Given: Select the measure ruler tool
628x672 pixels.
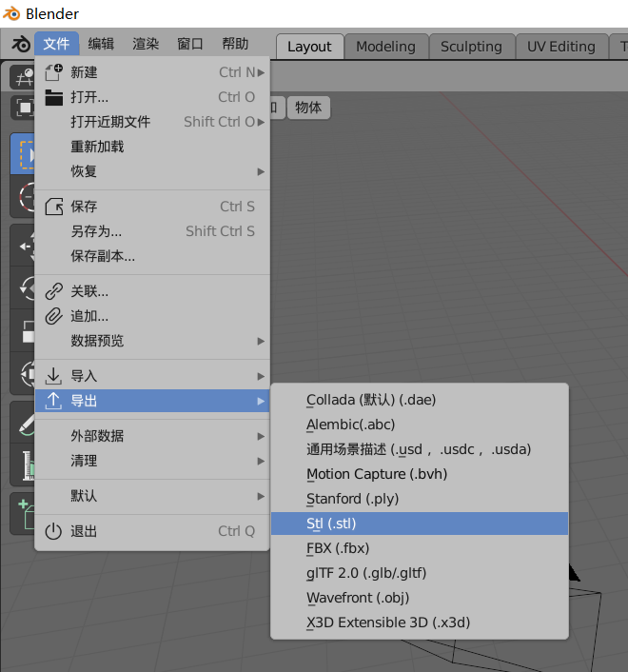Looking at the screenshot, I should coord(23,465).
